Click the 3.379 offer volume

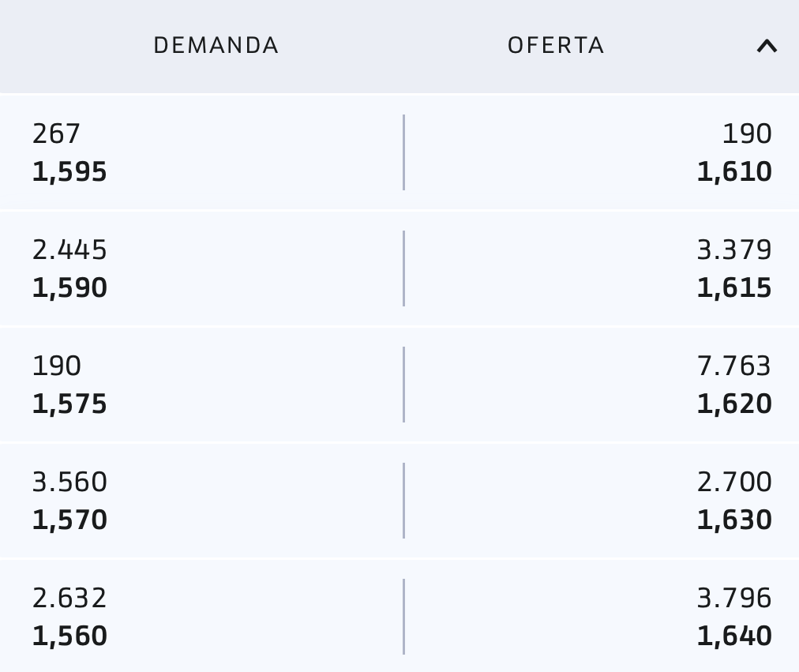[734, 250]
